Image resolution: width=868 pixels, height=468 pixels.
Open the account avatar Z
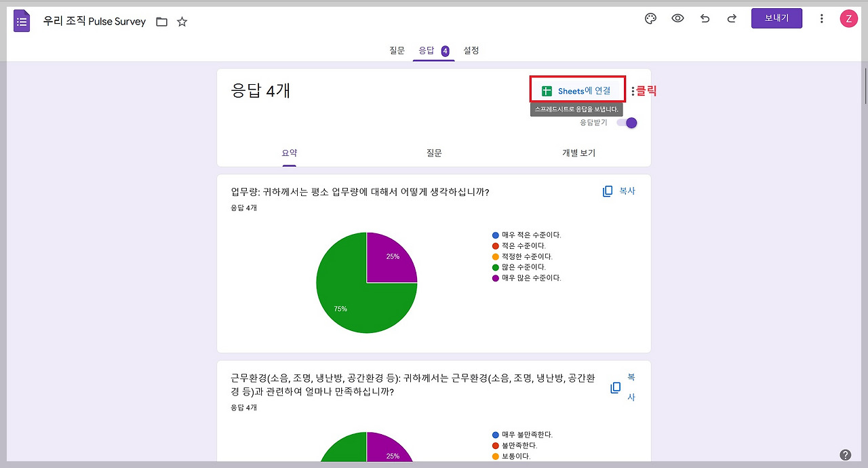point(848,19)
